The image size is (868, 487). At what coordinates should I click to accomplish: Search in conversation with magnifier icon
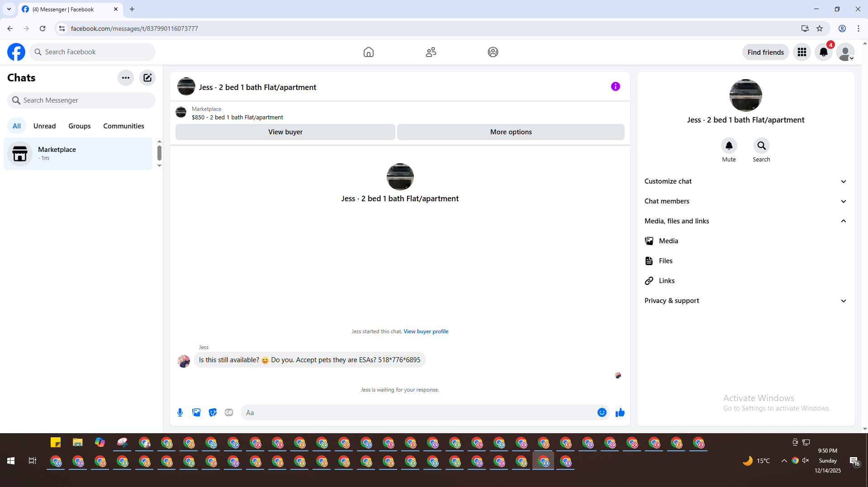click(x=761, y=146)
